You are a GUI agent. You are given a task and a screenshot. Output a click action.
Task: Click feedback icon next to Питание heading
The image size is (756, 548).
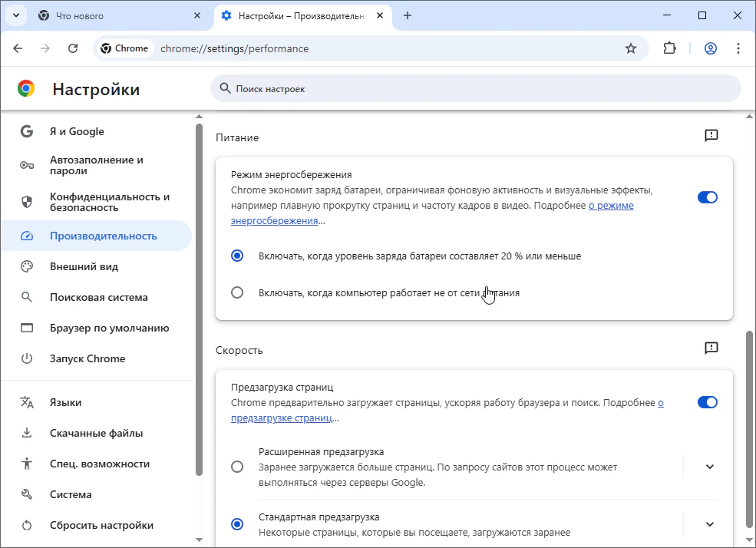711,136
